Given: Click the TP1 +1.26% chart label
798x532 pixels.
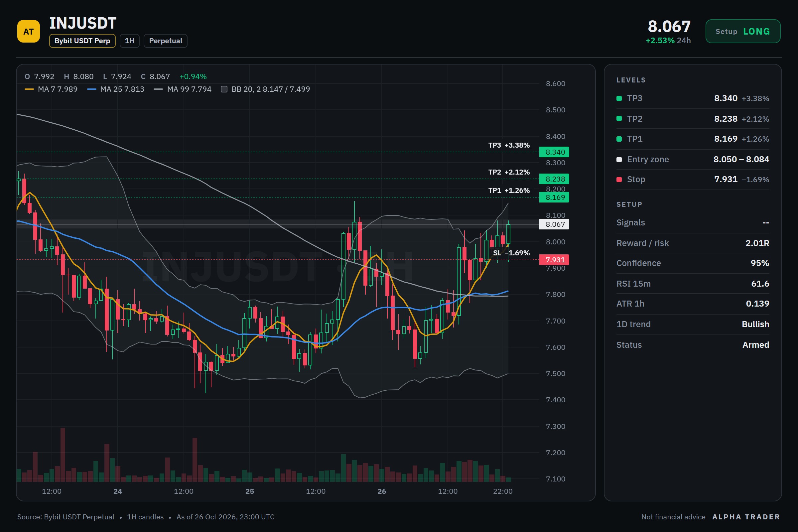Looking at the screenshot, I should tap(509, 190).
